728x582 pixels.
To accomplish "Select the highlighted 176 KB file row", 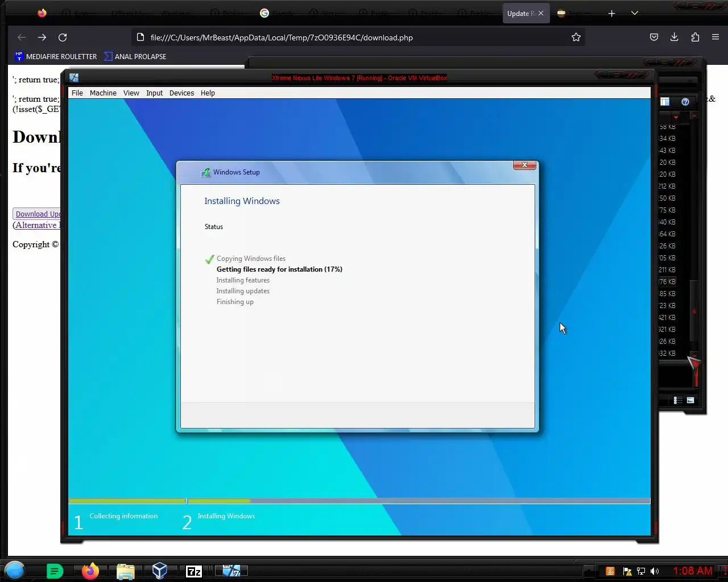I will 668,282.
